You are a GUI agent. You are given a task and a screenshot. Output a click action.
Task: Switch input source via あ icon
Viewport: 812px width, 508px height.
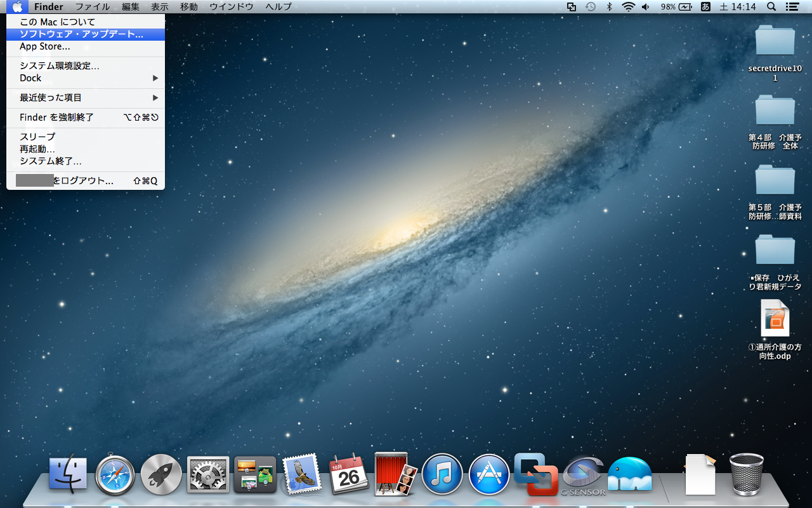click(x=705, y=7)
